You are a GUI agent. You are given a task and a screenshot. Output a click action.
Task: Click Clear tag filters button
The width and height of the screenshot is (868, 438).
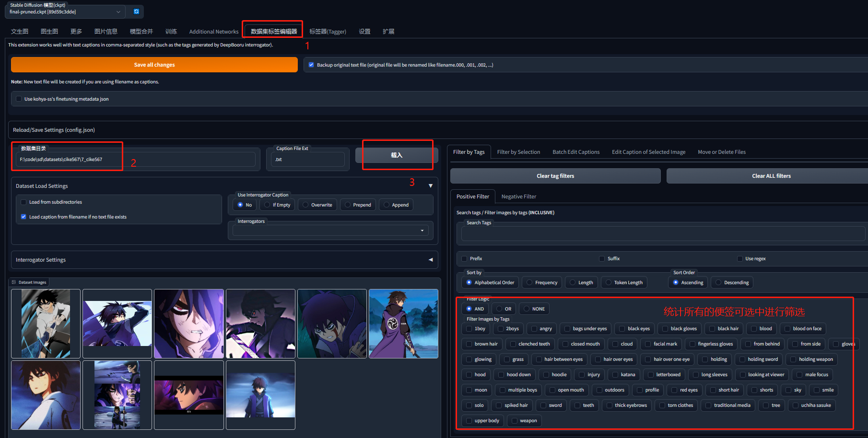click(555, 176)
